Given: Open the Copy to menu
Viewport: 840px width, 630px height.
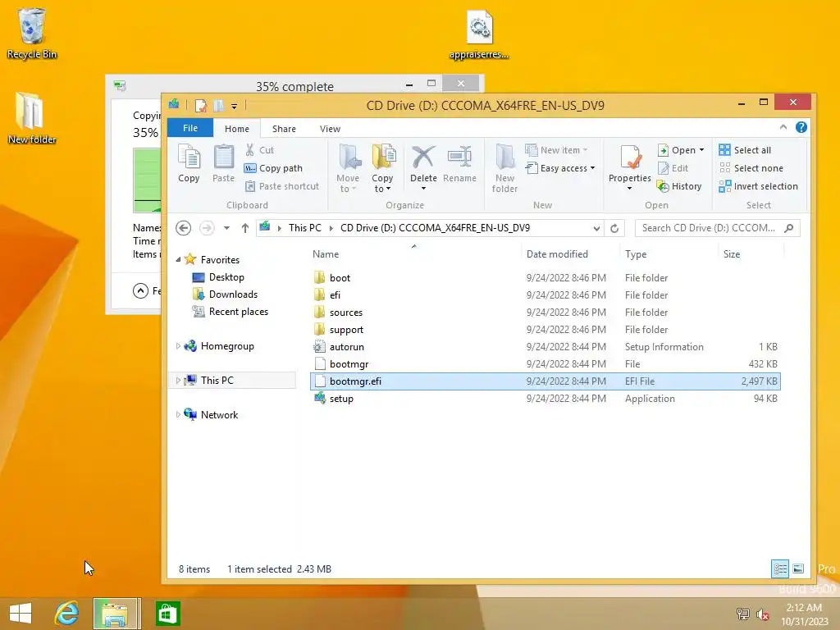Looking at the screenshot, I should pos(382,169).
